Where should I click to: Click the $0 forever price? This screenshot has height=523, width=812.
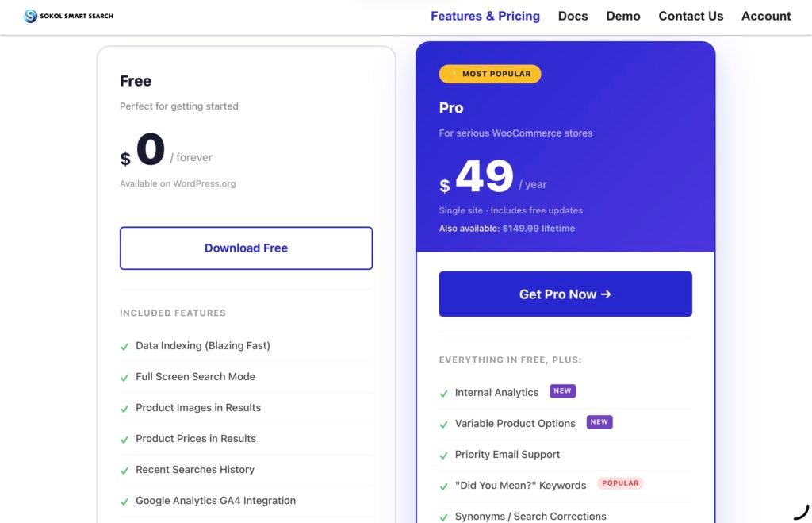[x=167, y=150]
